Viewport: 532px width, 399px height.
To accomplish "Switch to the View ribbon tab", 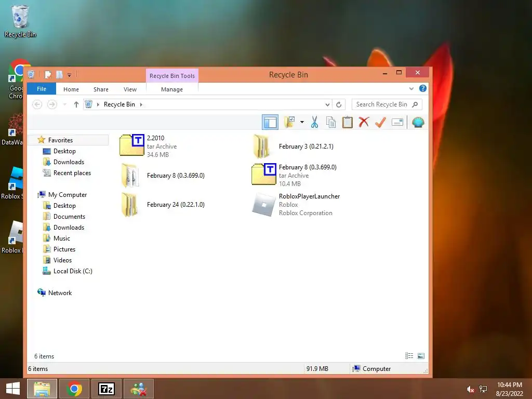I will [x=130, y=89].
